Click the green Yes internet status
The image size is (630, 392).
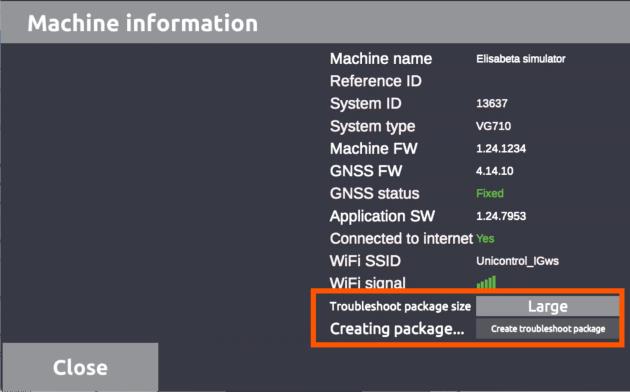coord(485,239)
